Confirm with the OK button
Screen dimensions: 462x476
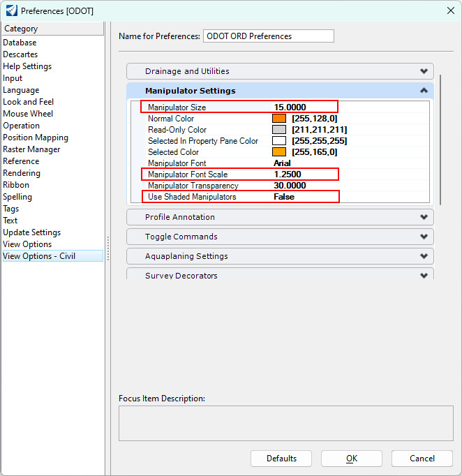click(352, 459)
